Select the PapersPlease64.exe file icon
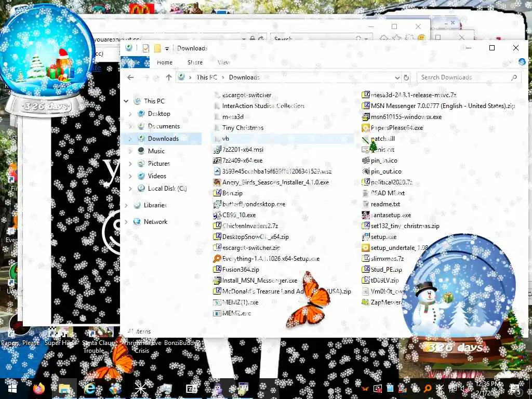 click(365, 128)
